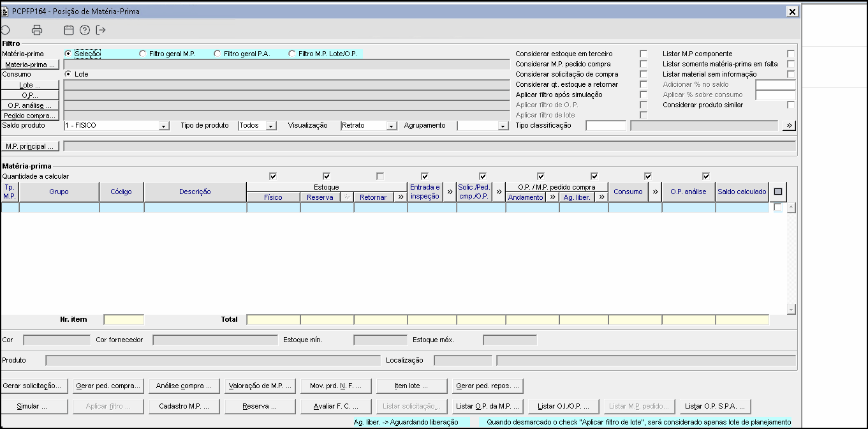Toggle the first table row's checkbox
Viewport: 868px width, 429px height.
pos(777,207)
